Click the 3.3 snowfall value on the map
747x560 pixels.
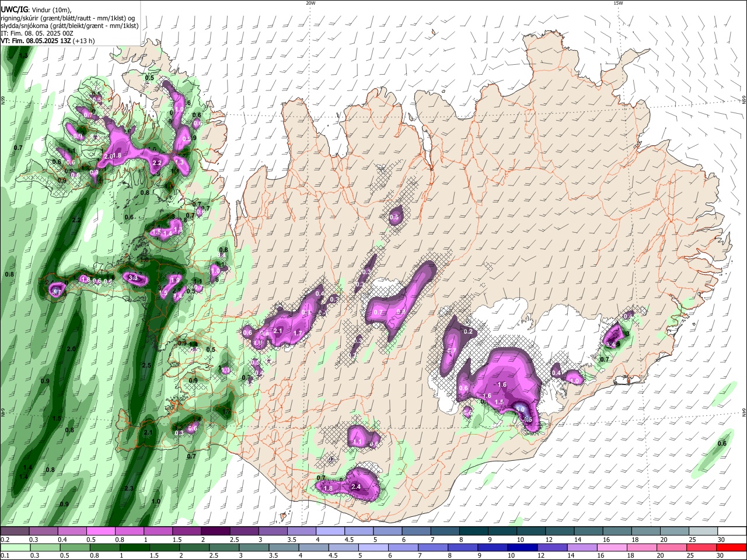133,278
